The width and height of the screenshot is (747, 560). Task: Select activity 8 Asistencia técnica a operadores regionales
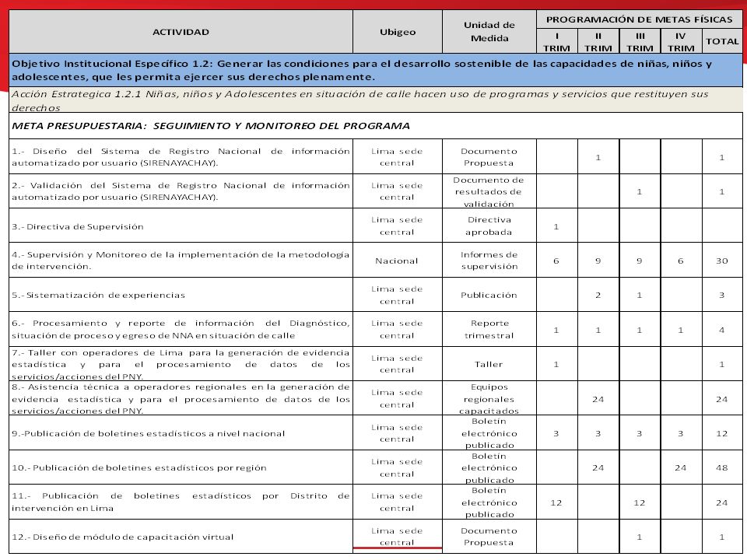coord(181,399)
